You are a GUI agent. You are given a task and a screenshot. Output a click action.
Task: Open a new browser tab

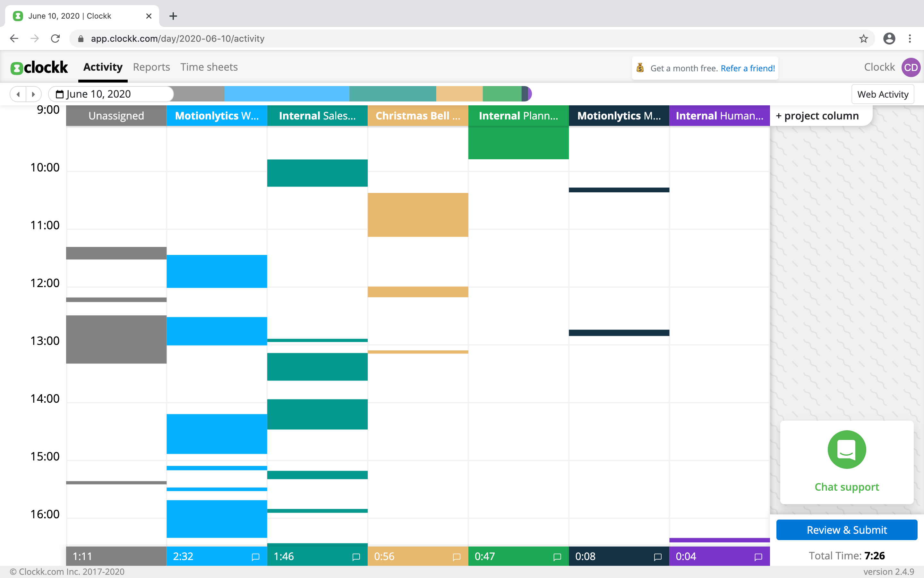[x=173, y=16]
